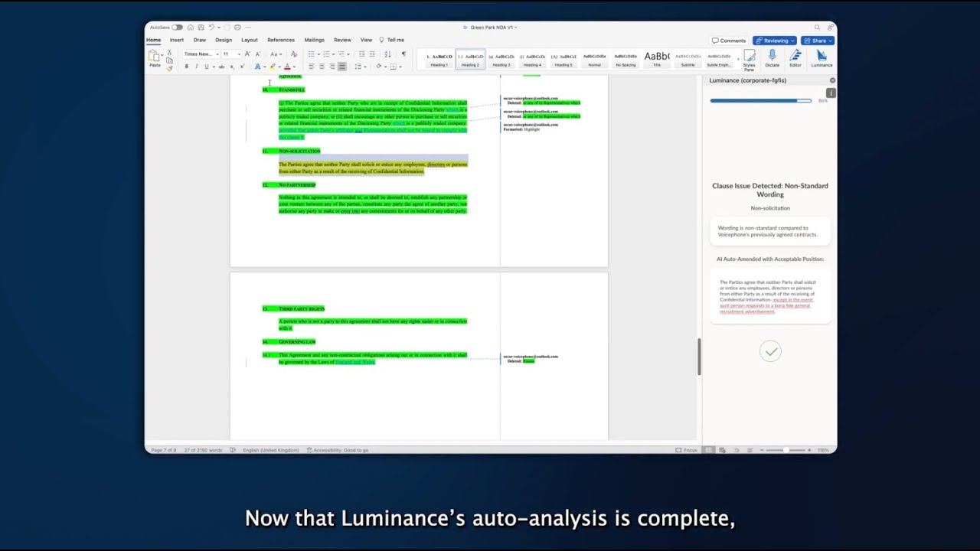Open the Design tab
Image resolution: width=980 pixels, height=551 pixels.
coord(224,40)
